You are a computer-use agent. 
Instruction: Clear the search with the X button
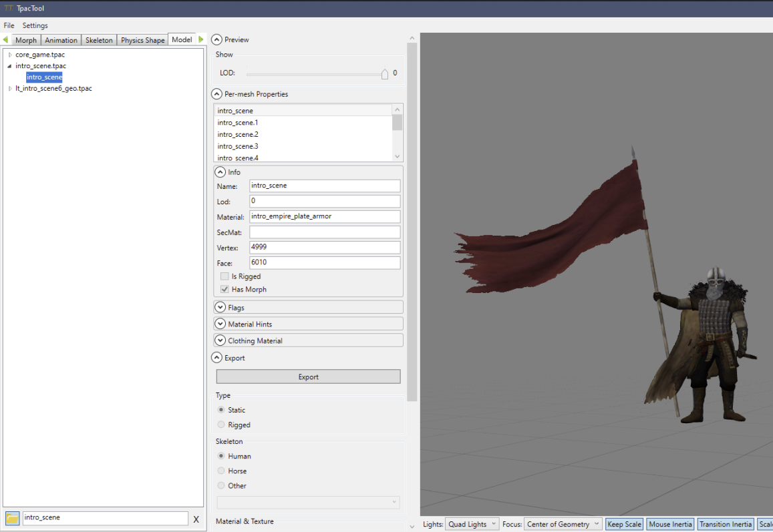click(196, 519)
